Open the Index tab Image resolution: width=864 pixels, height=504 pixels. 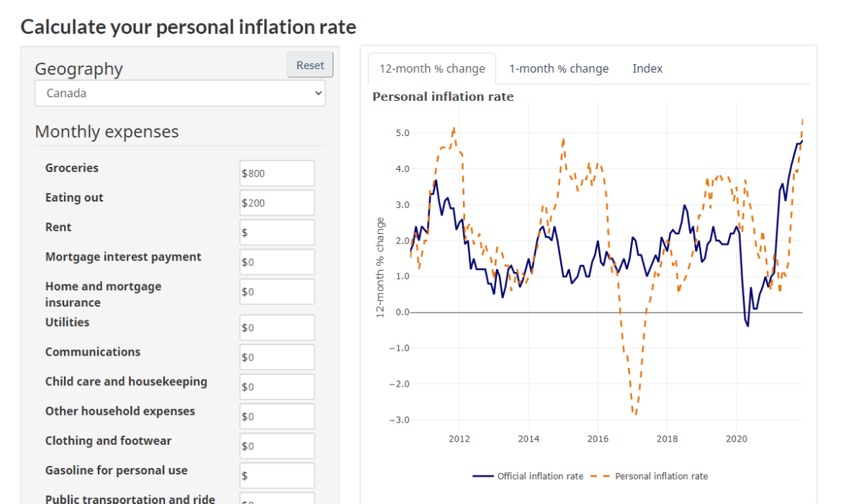coord(647,68)
